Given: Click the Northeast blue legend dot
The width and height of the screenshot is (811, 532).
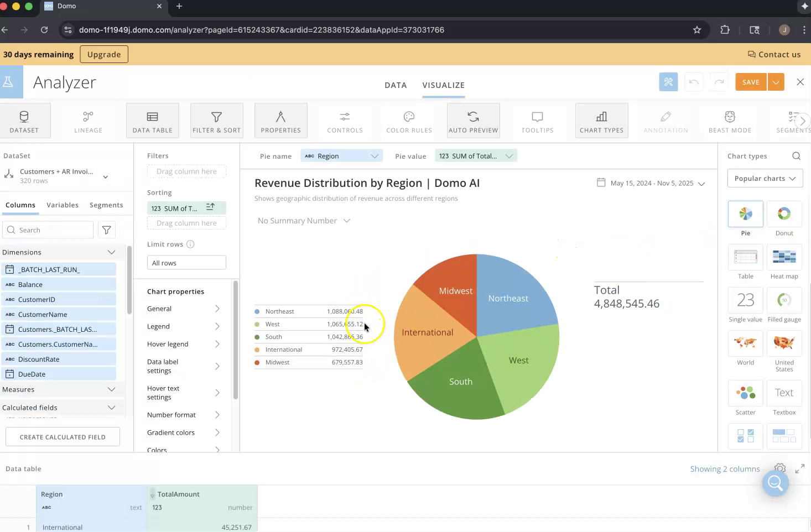Looking at the screenshot, I should pyautogui.click(x=257, y=311).
